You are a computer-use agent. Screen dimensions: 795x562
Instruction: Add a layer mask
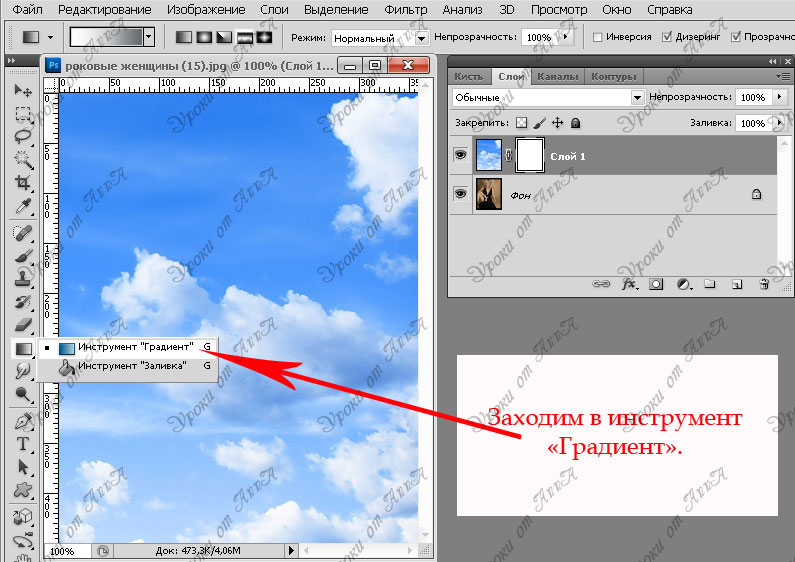[x=656, y=284]
